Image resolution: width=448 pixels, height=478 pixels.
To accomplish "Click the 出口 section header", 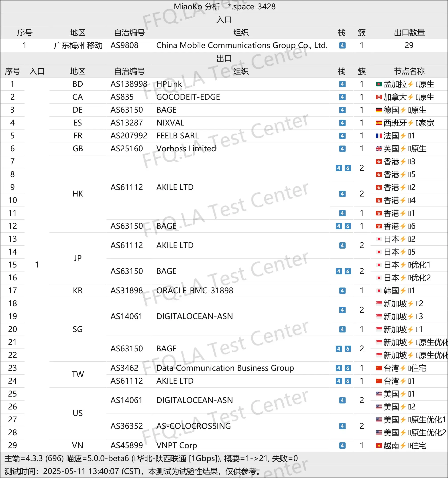I will point(224,59).
